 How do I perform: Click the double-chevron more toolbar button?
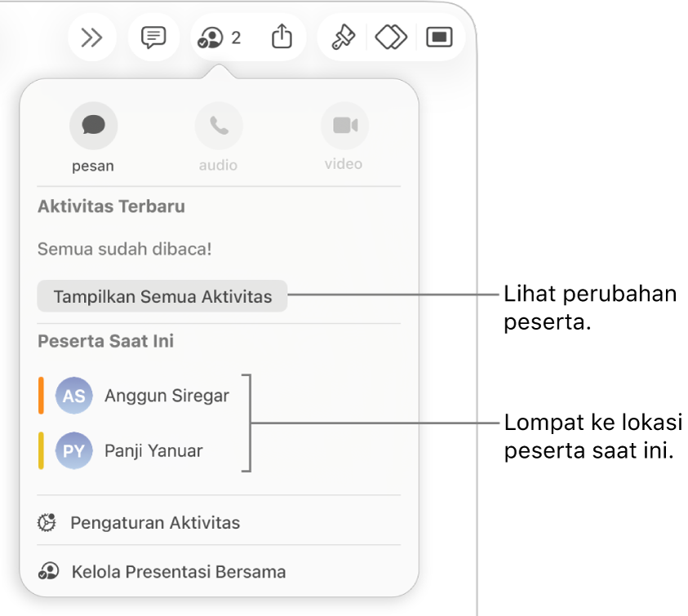click(x=92, y=38)
